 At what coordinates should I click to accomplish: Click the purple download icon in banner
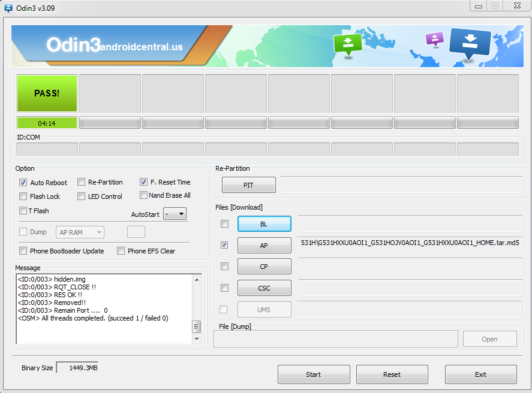click(435, 39)
